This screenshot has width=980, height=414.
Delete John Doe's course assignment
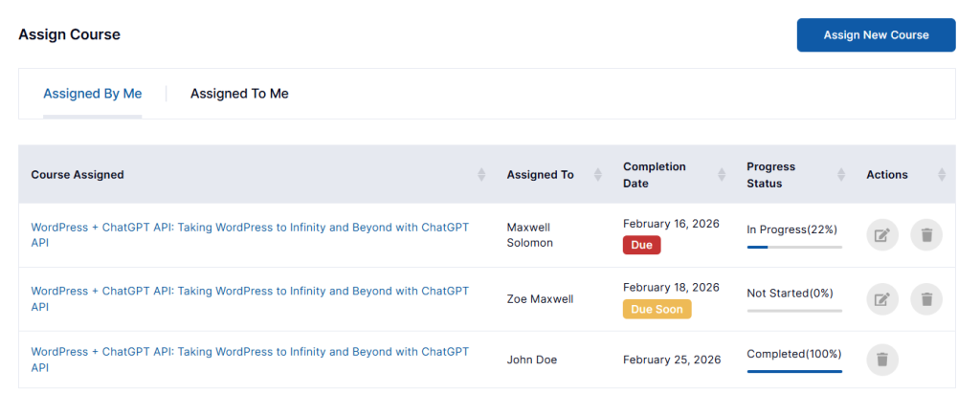882,360
